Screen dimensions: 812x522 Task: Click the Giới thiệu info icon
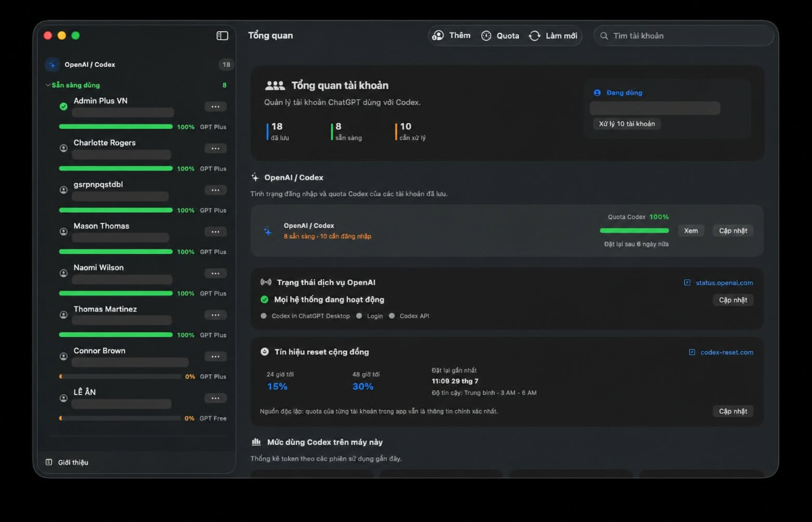(49, 462)
